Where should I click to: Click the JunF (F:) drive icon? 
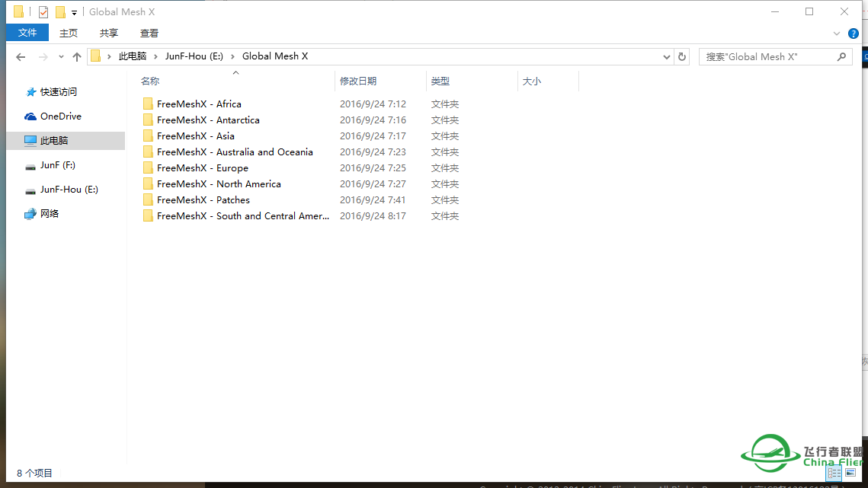(x=30, y=165)
